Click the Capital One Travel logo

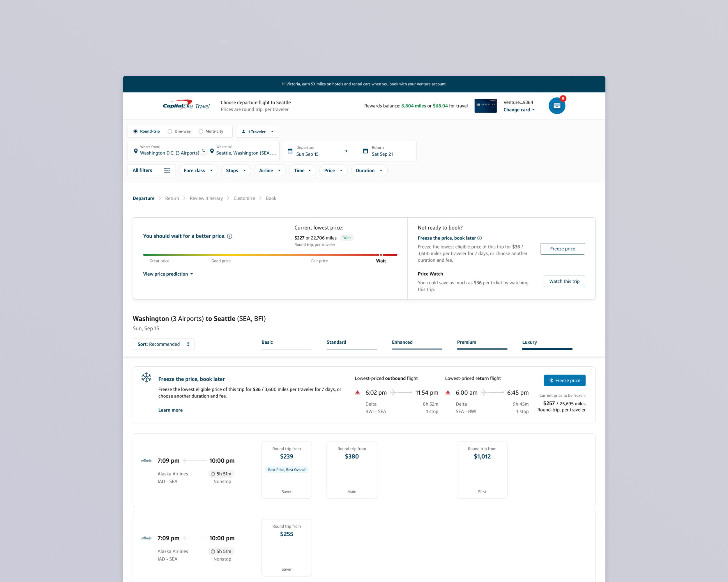pyautogui.click(x=186, y=105)
